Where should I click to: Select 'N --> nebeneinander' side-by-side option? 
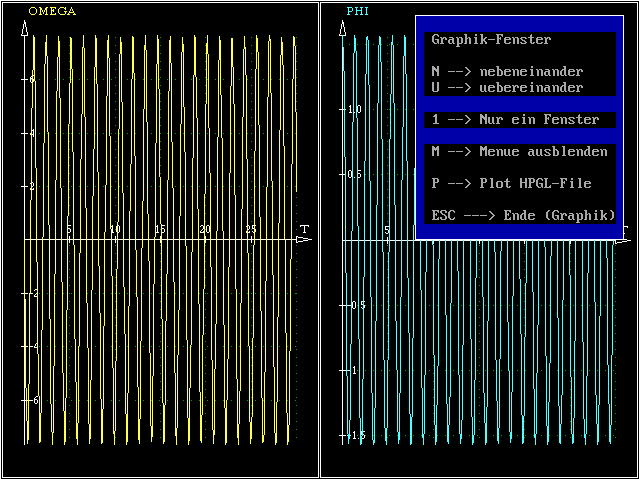pos(507,72)
